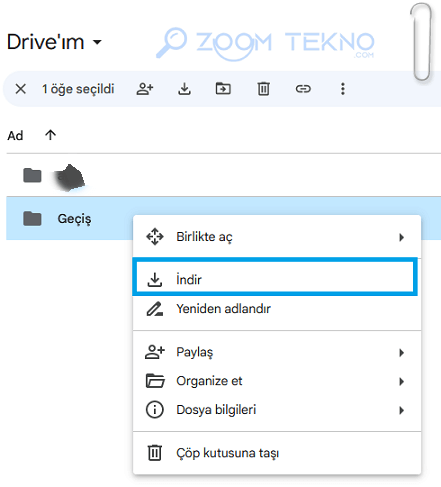Expand the Organize et submenu arrow
The width and height of the screenshot is (441, 487).
(401, 381)
